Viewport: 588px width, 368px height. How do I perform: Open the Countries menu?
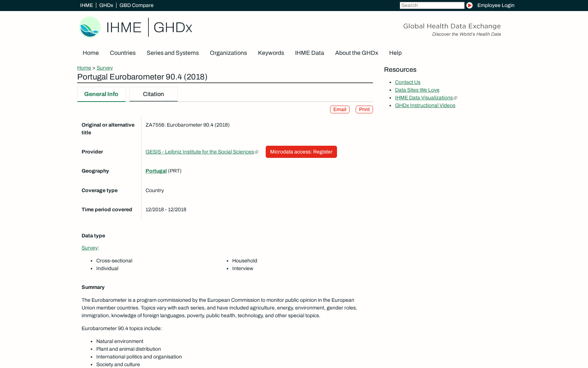(x=123, y=53)
